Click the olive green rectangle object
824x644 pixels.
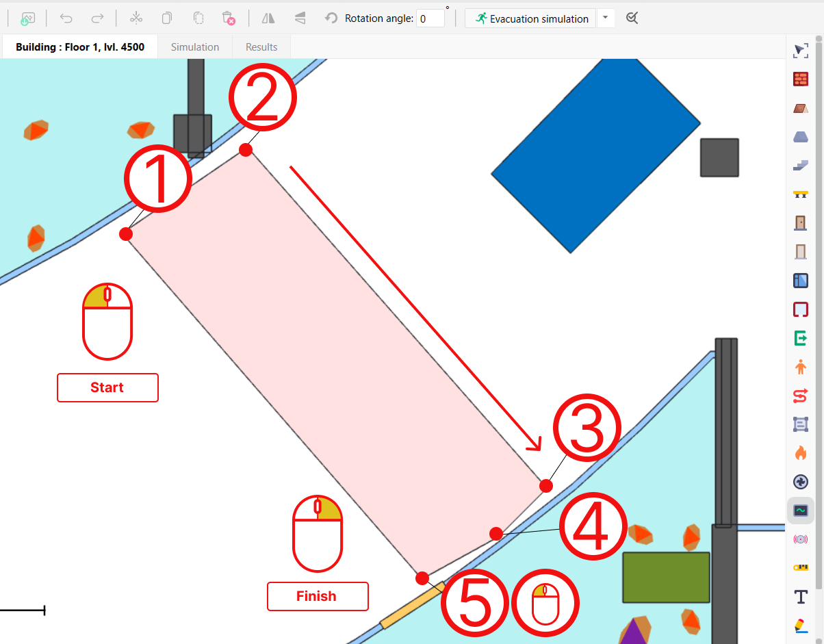[666, 578]
